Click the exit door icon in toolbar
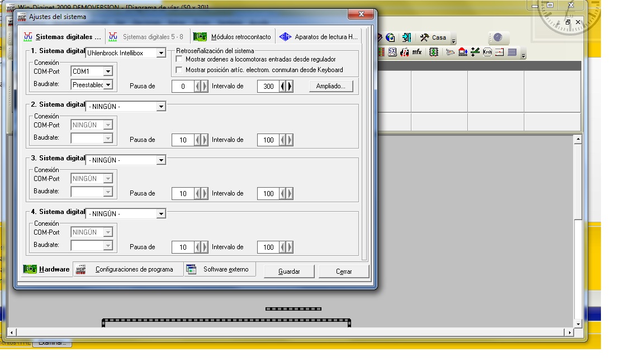 pyautogui.click(x=406, y=38)
